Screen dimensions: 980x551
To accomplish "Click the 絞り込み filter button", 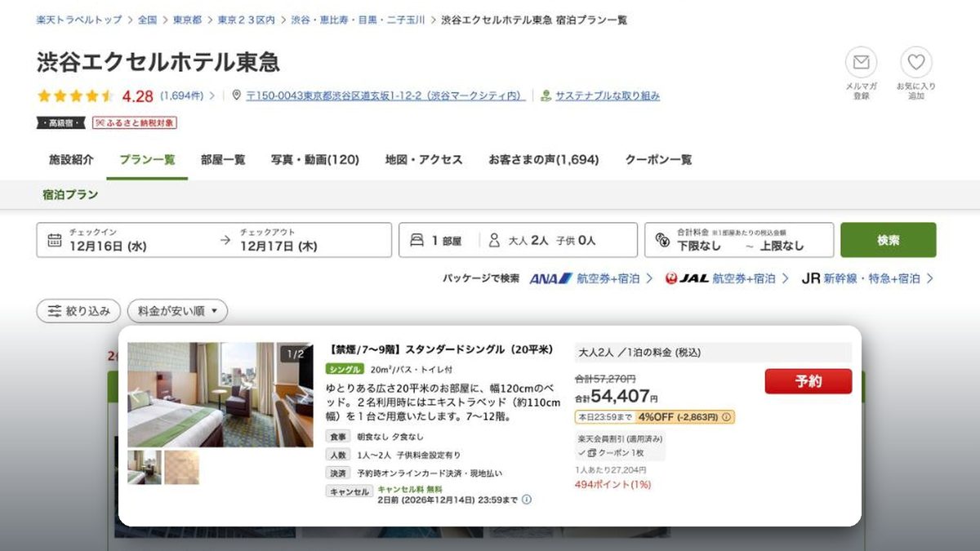I will pyautogui.click(x=78, y=311).
